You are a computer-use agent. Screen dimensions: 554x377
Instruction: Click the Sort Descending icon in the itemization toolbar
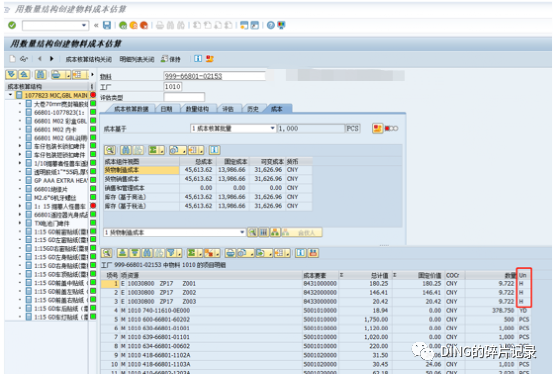135,253
